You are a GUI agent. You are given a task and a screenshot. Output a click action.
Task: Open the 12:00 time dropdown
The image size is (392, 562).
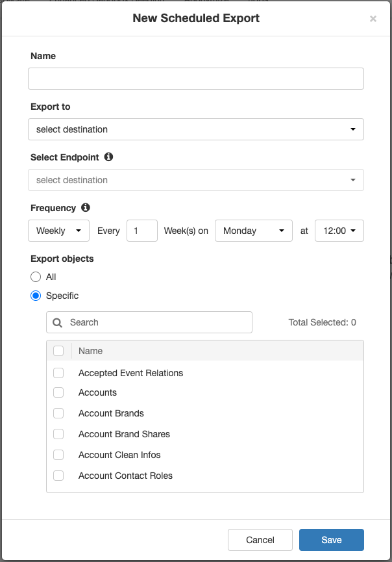pyautogui.click(x=339, y=231)
